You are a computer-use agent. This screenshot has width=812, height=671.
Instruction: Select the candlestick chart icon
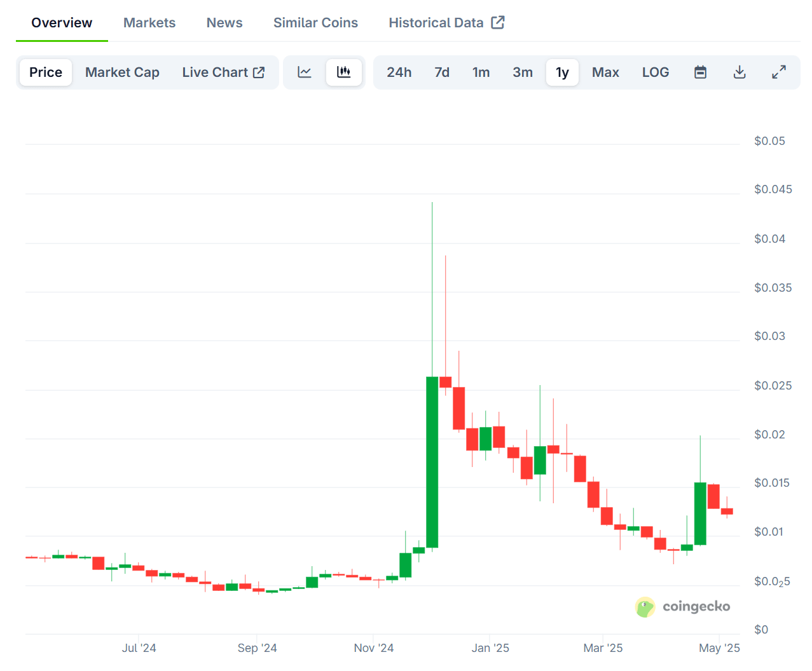click(344, 72)
